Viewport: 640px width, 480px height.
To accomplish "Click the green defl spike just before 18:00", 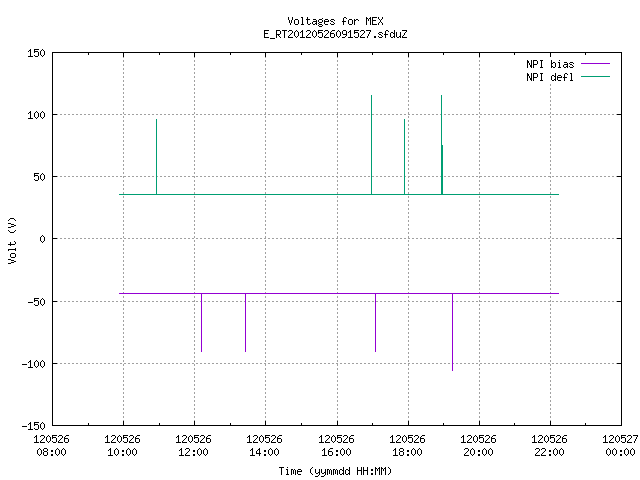I will 404,157.
